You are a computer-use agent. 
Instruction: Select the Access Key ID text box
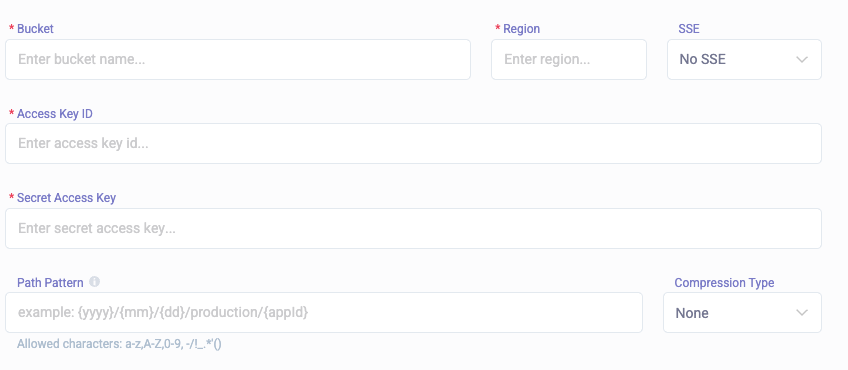pos(413,143)
